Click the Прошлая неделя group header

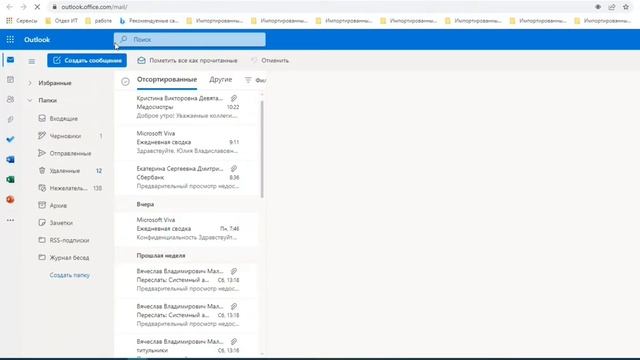point(161,256)
